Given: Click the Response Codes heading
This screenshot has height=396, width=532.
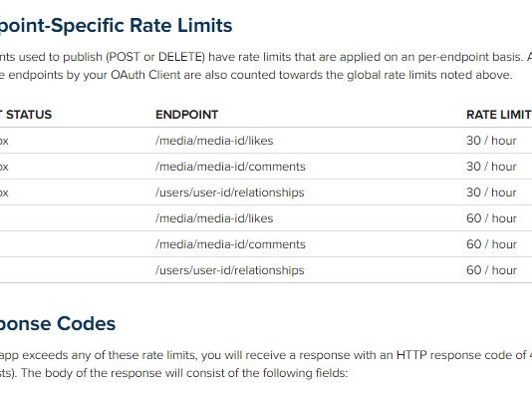Looking at the screenshot, I should click(x=58, y=324).
